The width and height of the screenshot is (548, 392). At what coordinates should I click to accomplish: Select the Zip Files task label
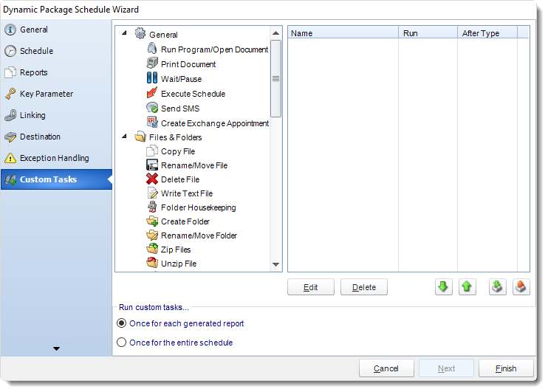[176, 250]
